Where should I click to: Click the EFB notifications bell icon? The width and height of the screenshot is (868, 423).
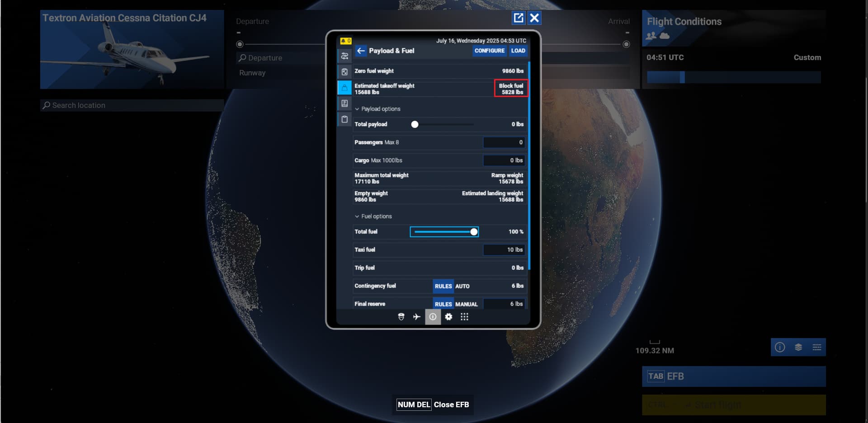[345, 41]
